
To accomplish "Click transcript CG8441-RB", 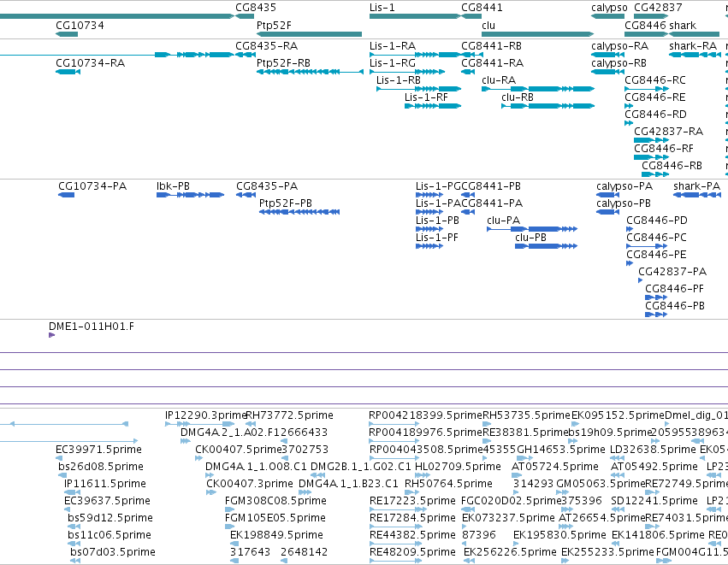I will (x=491, y=46).
